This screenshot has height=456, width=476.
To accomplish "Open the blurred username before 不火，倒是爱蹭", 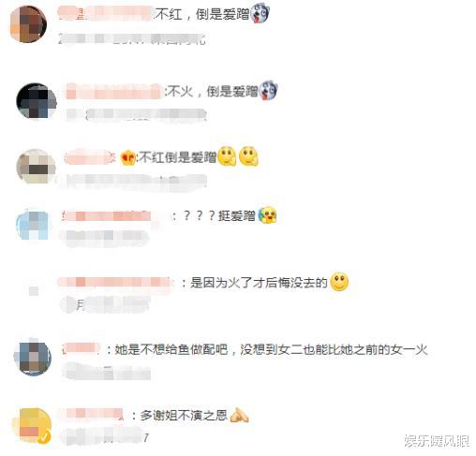I will click(x=114, y=92).
